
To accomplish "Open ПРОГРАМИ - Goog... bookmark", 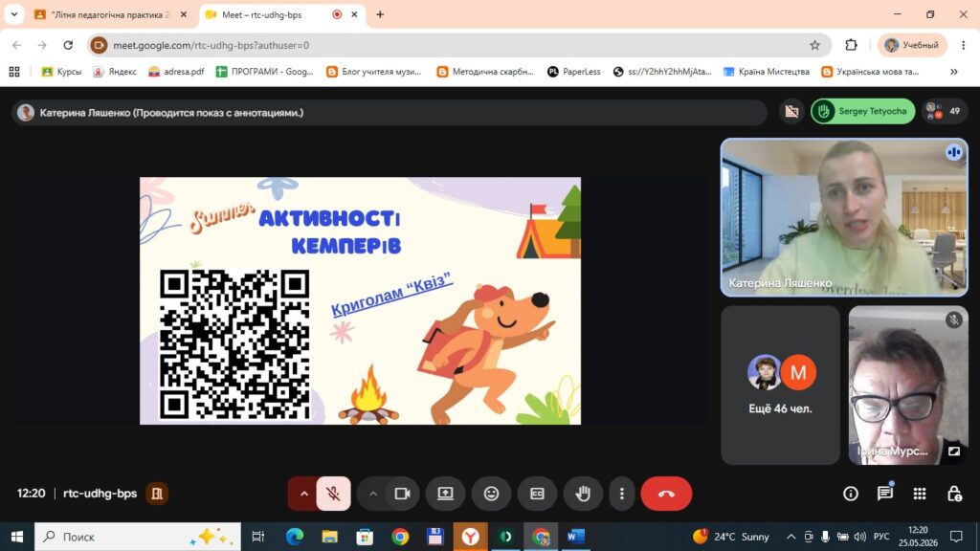I will tap(265, 72).
